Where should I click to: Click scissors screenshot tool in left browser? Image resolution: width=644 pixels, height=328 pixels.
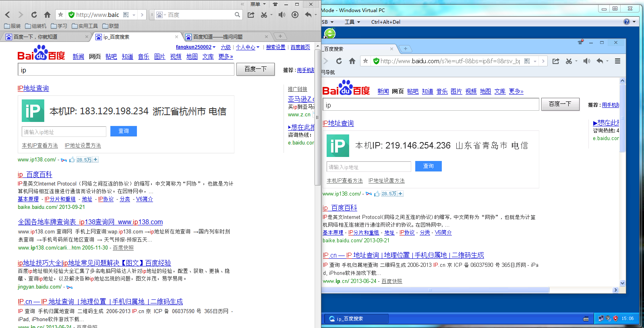pos(264,15)
